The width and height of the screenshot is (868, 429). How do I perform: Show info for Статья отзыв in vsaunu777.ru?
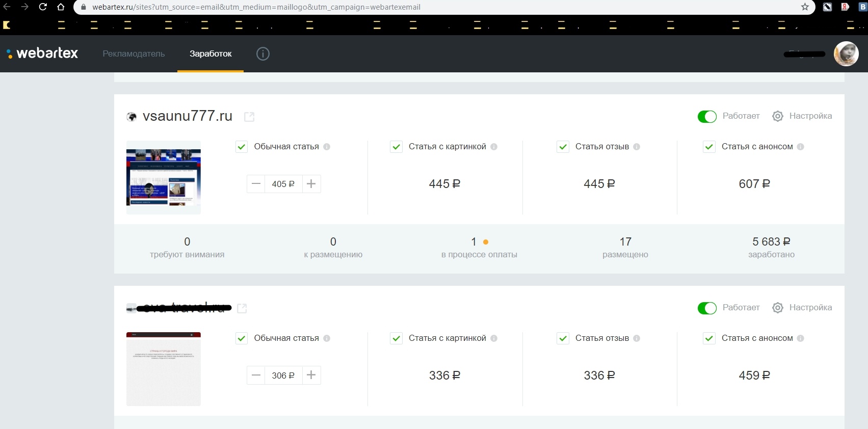(x=637, y=147)
